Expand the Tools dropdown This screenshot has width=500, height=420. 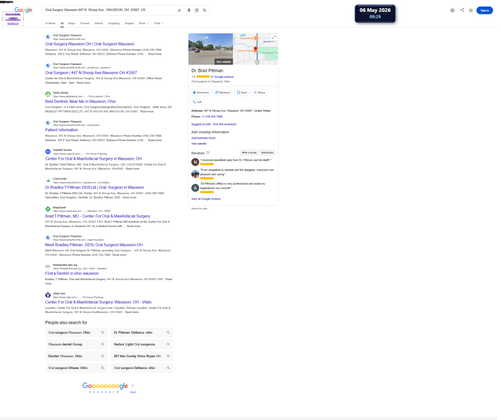point(158,23)
